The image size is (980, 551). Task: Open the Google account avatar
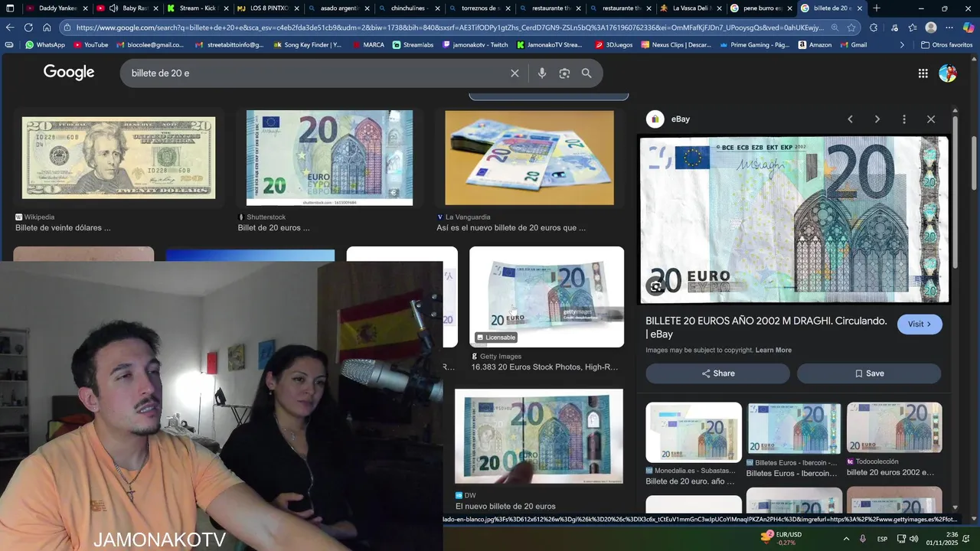948,73
